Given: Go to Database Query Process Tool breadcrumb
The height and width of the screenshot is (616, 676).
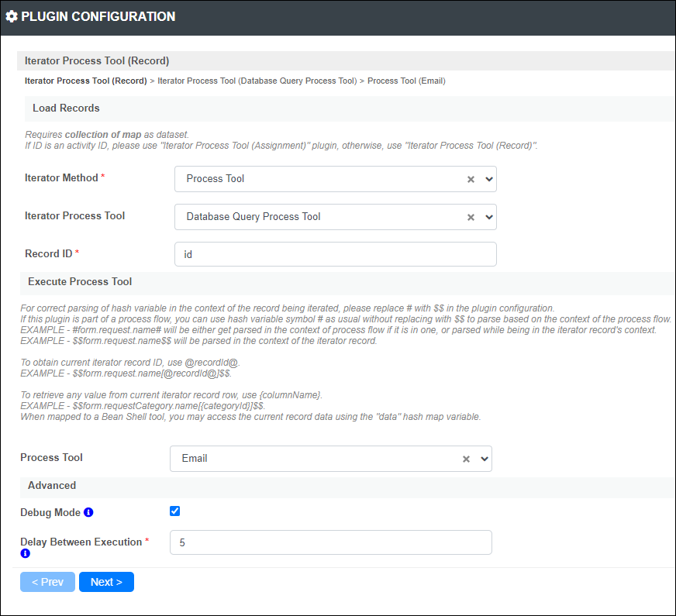Looking at the screenshot, I should click(x=257, y=81).
